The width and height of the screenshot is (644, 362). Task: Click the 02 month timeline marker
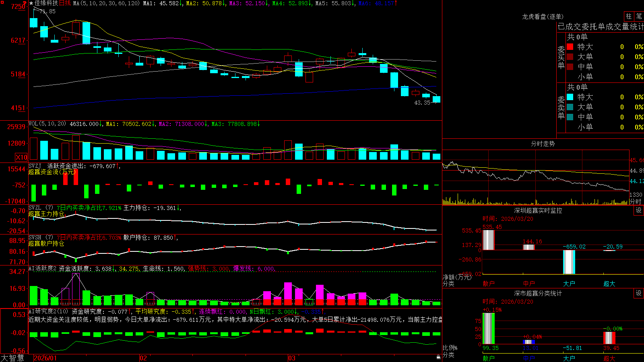tap(143, 358)
